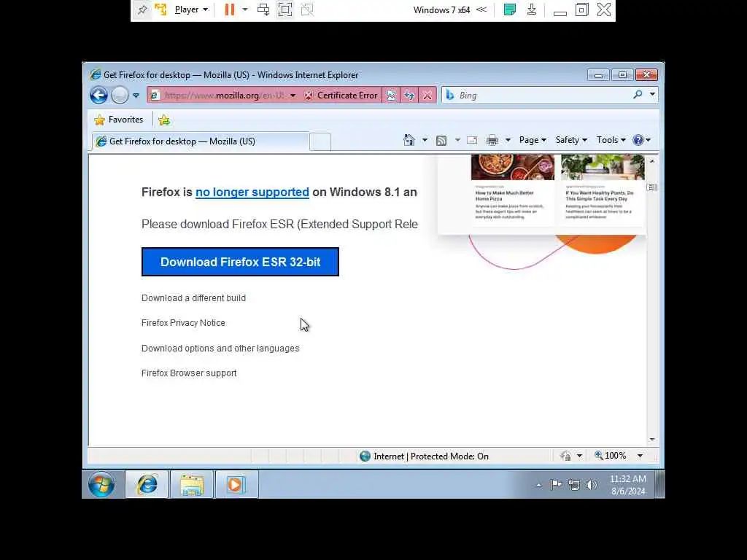Image resolution: width=747 pixels, height=560 pixels.
Task: Click the Stop loading red X icon
Action: (x=427, y=96)
